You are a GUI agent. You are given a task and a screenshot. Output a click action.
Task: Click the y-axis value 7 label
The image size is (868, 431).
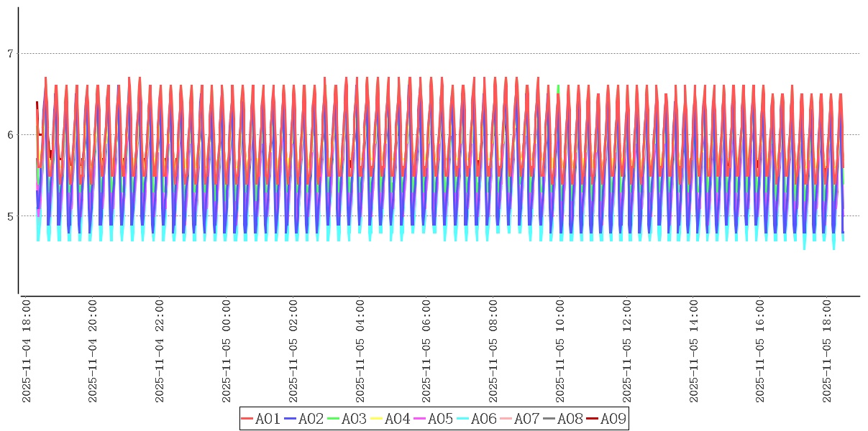[x=9, y=54]
